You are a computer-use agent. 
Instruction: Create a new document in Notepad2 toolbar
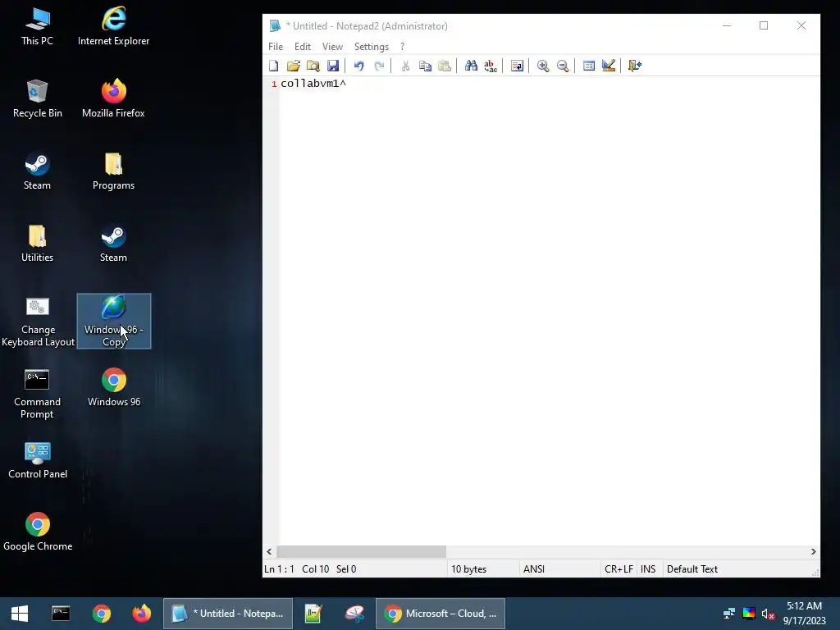(274, 66)
